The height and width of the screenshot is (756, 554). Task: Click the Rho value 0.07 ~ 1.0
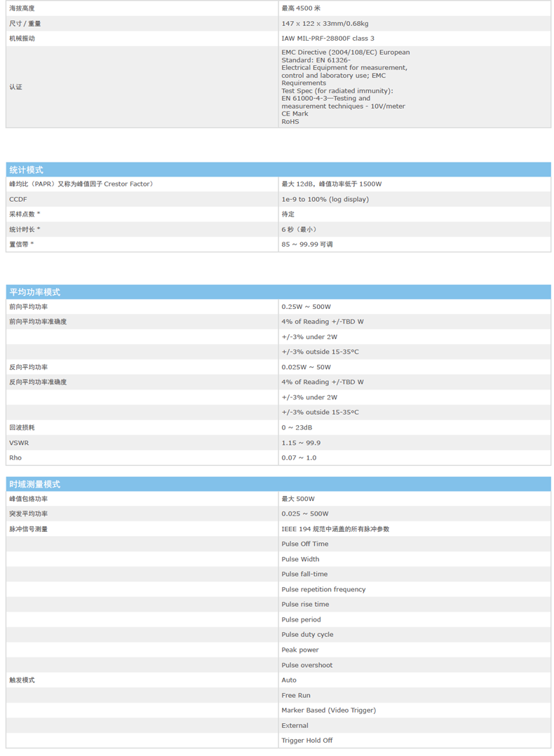299,458
